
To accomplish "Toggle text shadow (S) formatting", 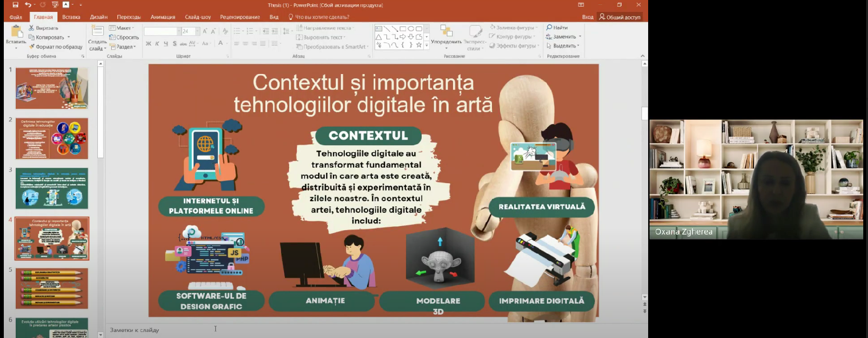I will point(174,44).
